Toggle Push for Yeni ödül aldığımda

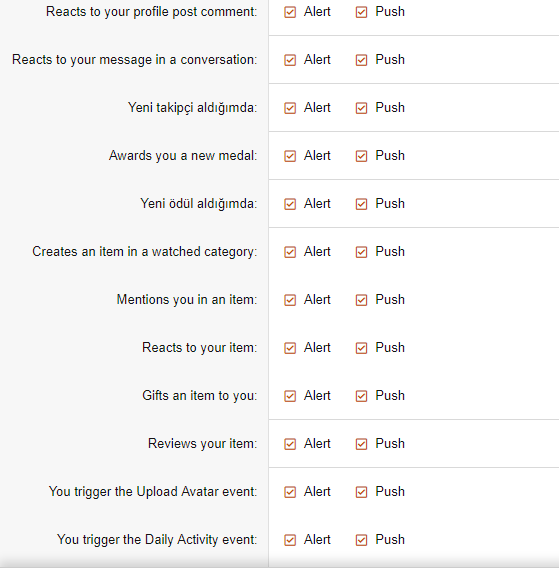click(x=361, y=204)
